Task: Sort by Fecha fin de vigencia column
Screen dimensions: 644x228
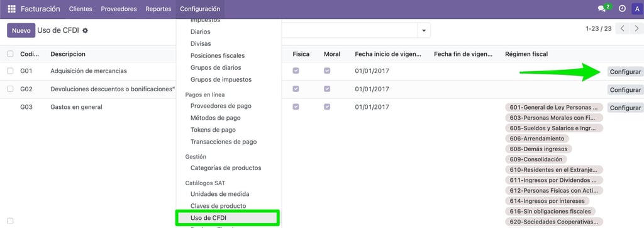Action: [x=464, y=54]
